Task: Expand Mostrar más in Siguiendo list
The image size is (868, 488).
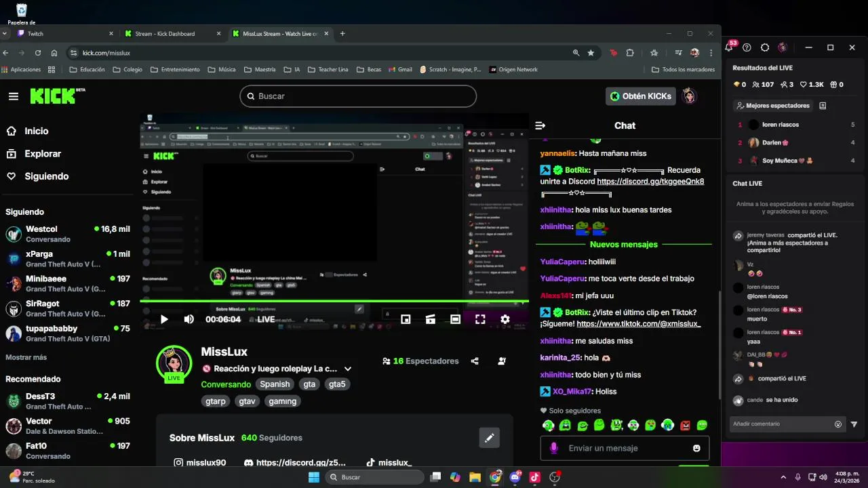Action: click(x=26, y=357)
